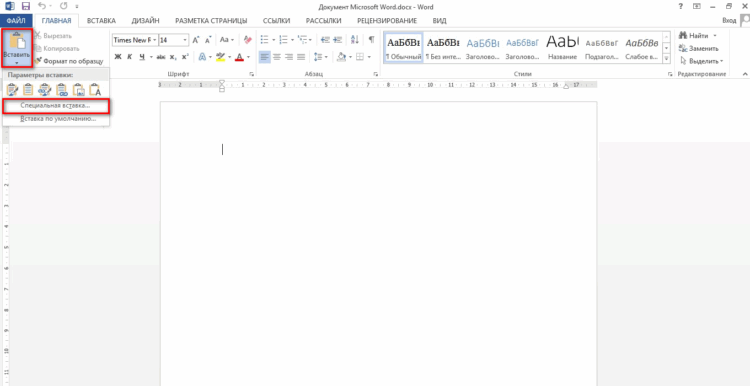Image resolution: width=750 pixels, height=386 pixels.
Task: Open the Шрифт dialog launcher
Action: tap(252, 74)
